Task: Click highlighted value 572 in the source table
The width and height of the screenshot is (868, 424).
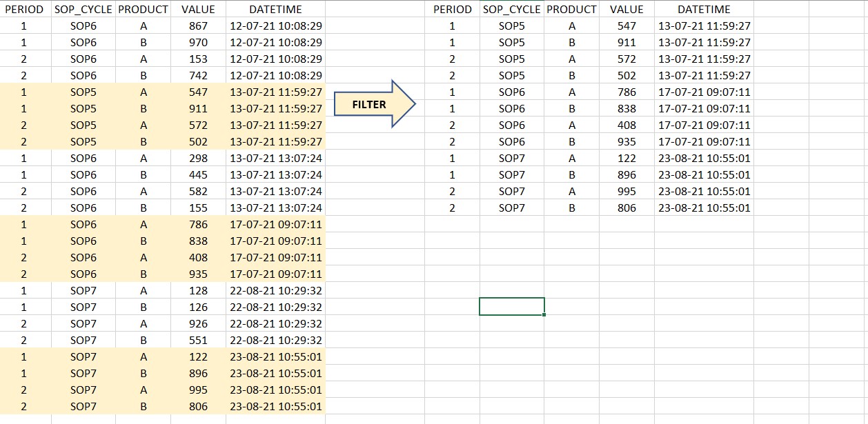Action: (x=198, y=125)
